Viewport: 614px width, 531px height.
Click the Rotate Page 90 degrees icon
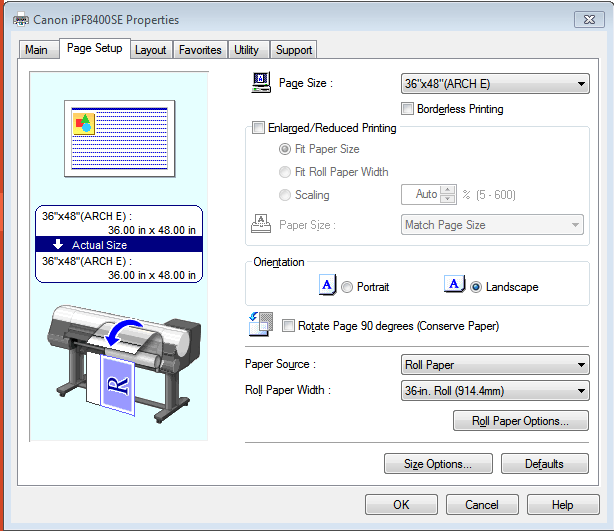[261, 324]
